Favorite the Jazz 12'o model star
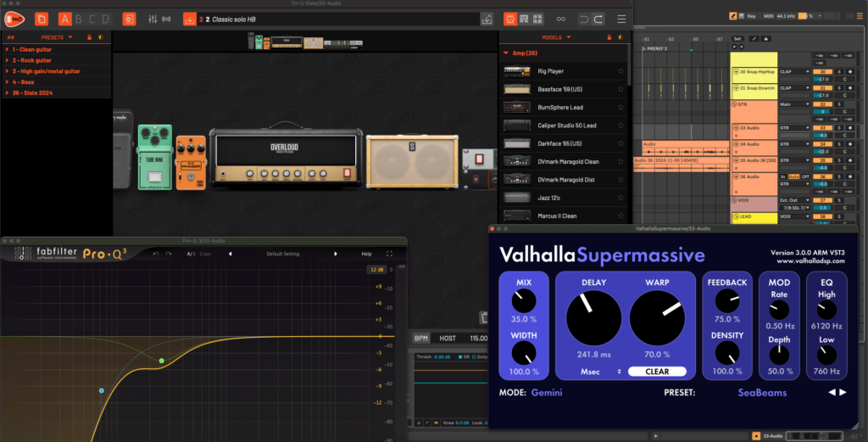 (x=620, y=198)
